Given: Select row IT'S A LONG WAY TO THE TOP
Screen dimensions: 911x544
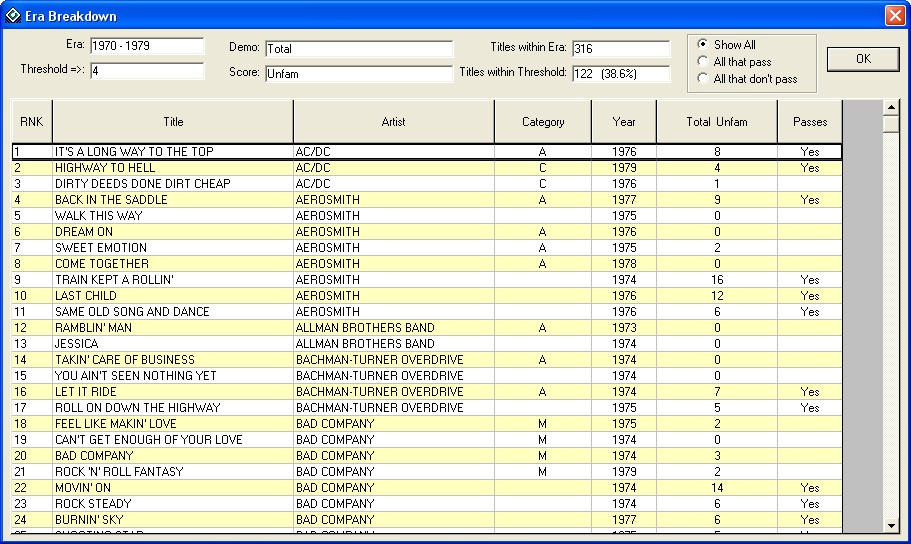Looking at the screenshot, I should click(x=426, y=152).
